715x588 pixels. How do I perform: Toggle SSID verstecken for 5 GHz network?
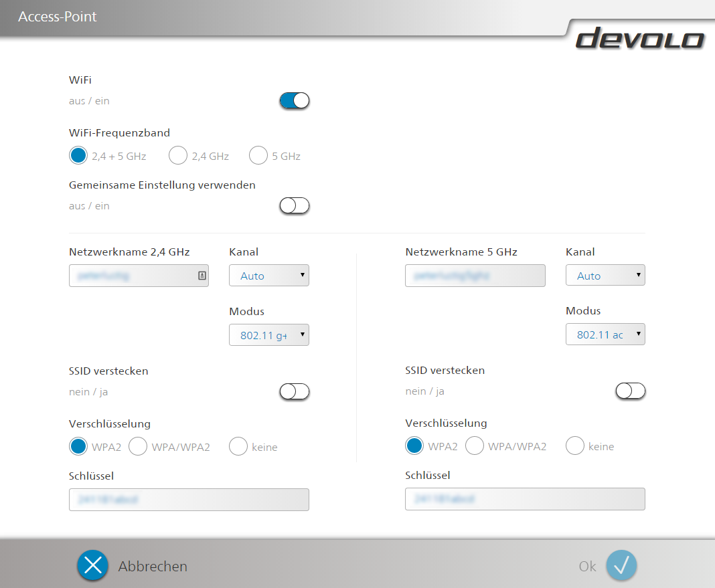pos(631,391)
